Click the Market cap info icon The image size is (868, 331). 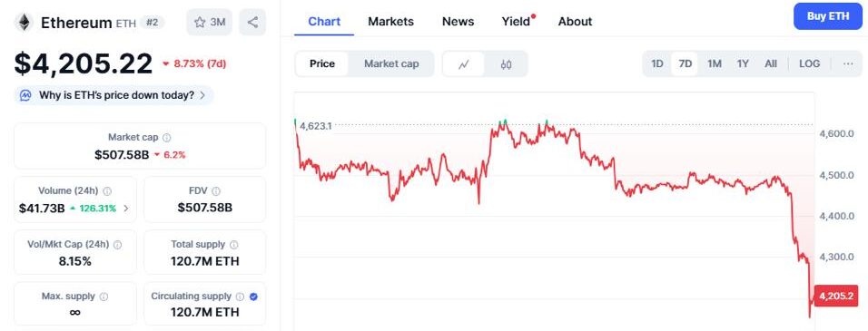tap(167, 138)
